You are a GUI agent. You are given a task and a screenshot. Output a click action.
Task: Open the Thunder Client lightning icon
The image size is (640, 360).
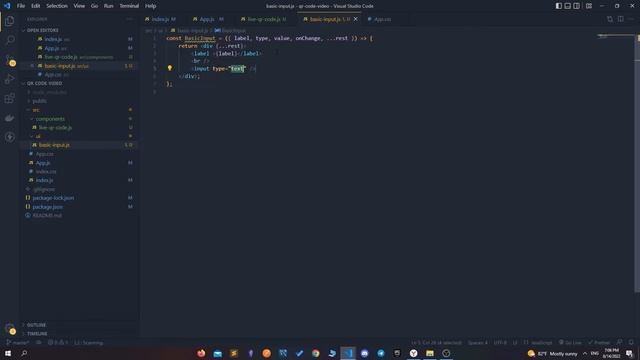point(10,137)
